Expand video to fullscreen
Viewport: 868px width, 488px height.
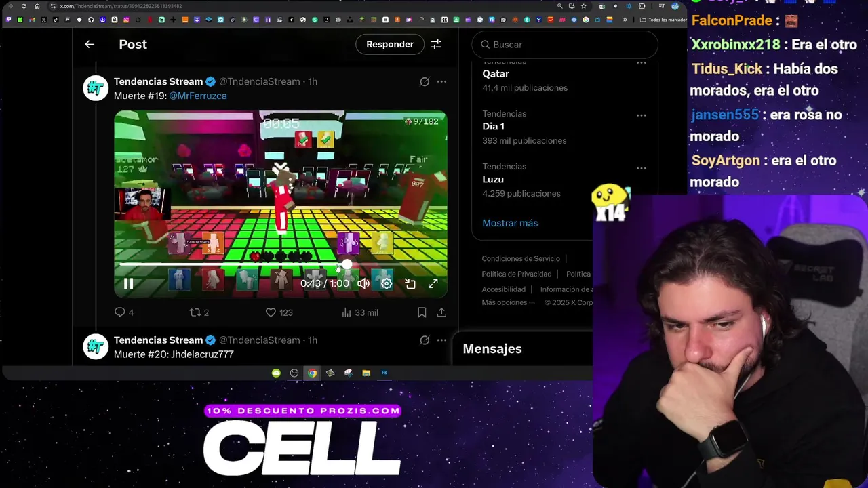tap(433, 283)
